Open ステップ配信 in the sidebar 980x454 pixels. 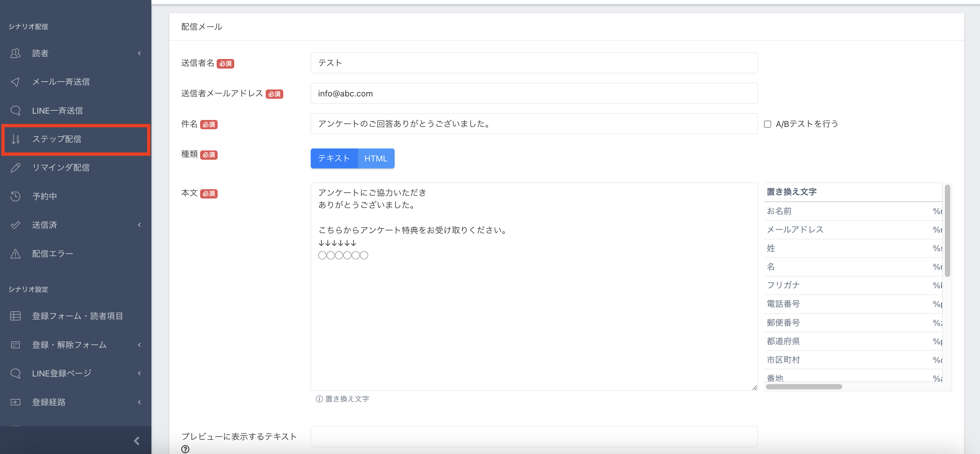tap(57, 139)
